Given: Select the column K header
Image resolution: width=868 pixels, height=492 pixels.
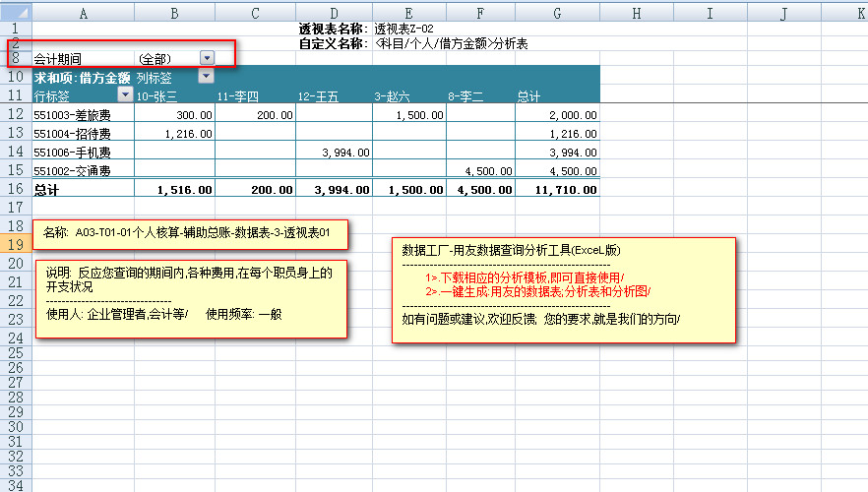Looking at the screenshot, I should coord(846,12).
